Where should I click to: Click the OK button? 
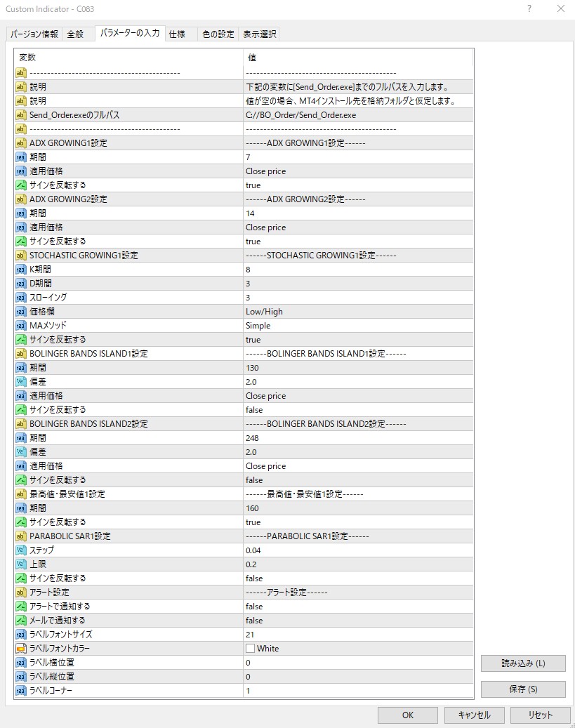tap(407, 715)
